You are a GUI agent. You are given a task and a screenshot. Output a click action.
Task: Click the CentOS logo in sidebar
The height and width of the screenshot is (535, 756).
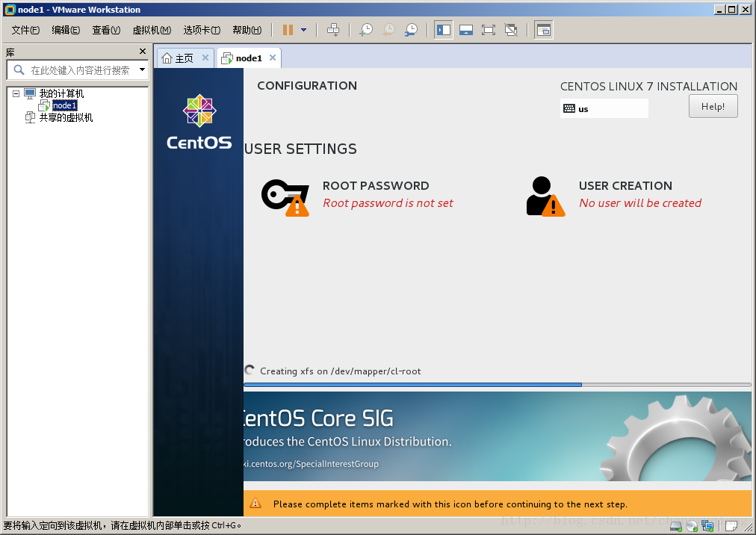tap(199, 122)
